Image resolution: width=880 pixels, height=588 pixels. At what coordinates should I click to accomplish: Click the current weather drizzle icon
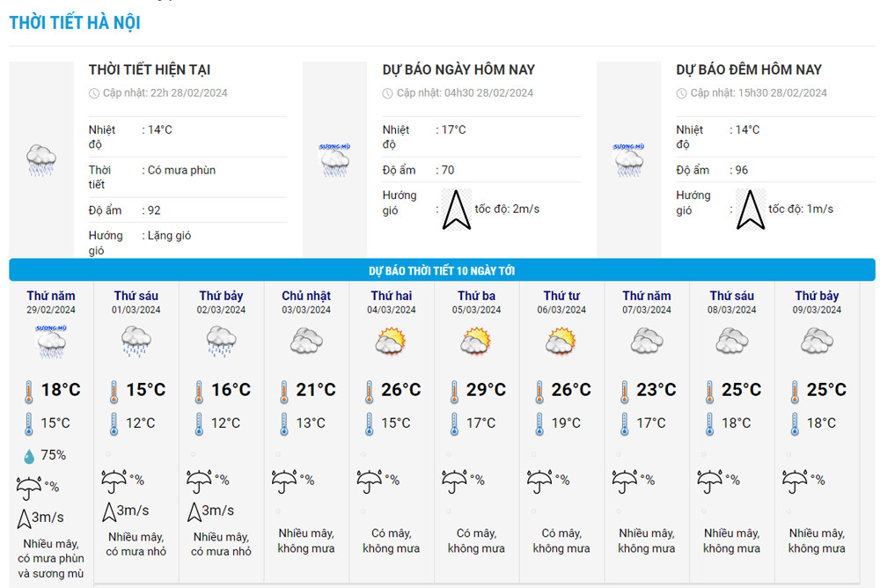tap(41, 160)
